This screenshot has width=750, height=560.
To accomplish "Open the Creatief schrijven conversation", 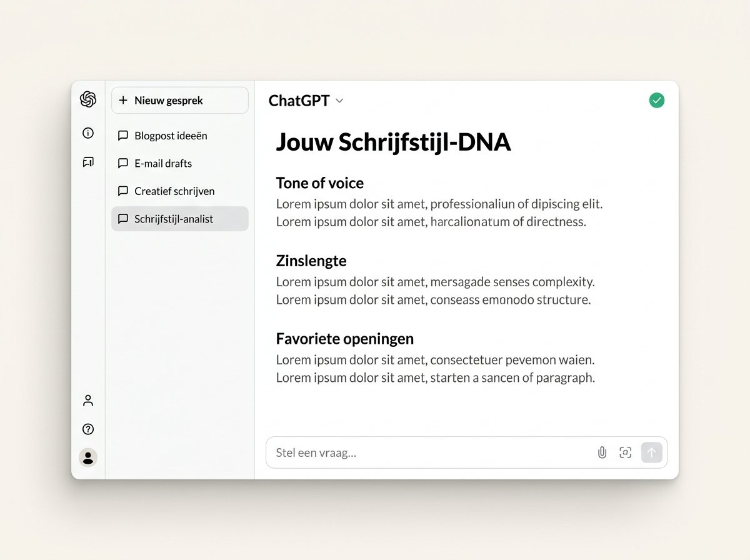I will [x=174, y=191].
